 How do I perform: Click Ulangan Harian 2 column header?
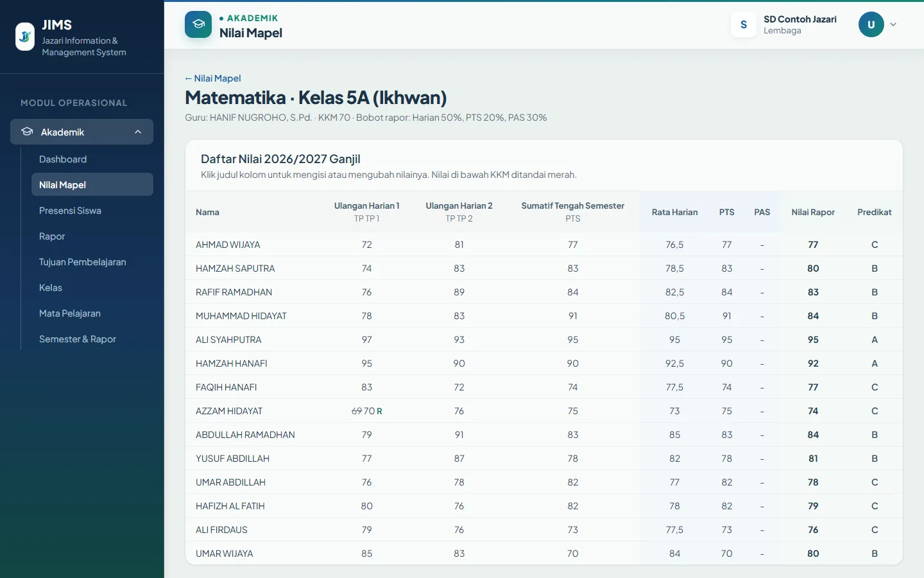pos(459,212)
